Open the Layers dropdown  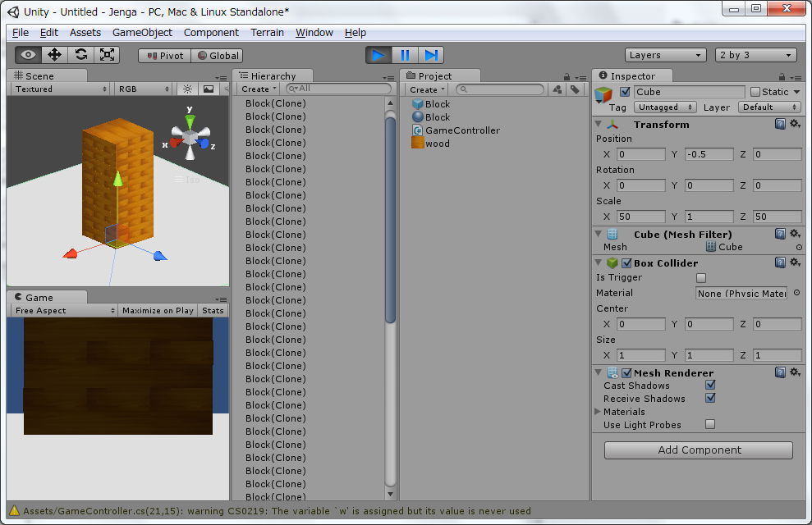666,55
